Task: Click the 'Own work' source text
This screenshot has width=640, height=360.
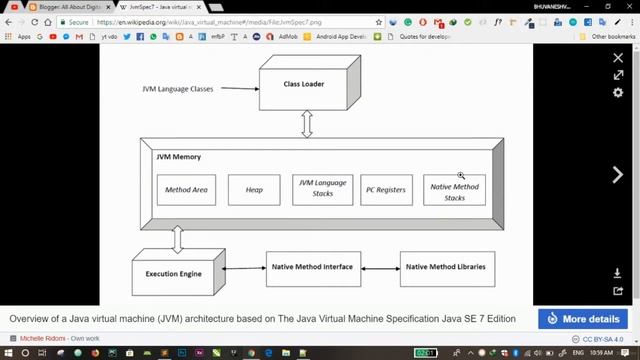Action: (x=85, y=338)
